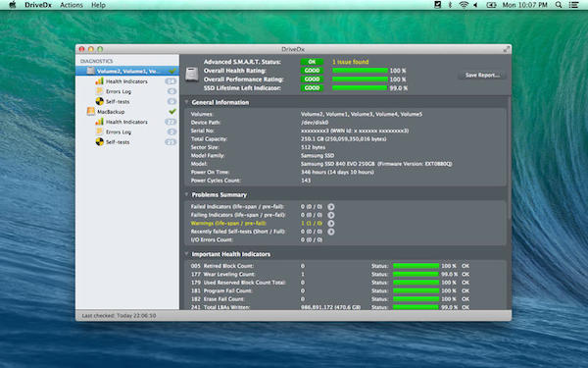The width and height of the screenshot is (588, 368).
Task: Click GOOD badge for Overall Health Rating
Action: click(x=312, y=71)
